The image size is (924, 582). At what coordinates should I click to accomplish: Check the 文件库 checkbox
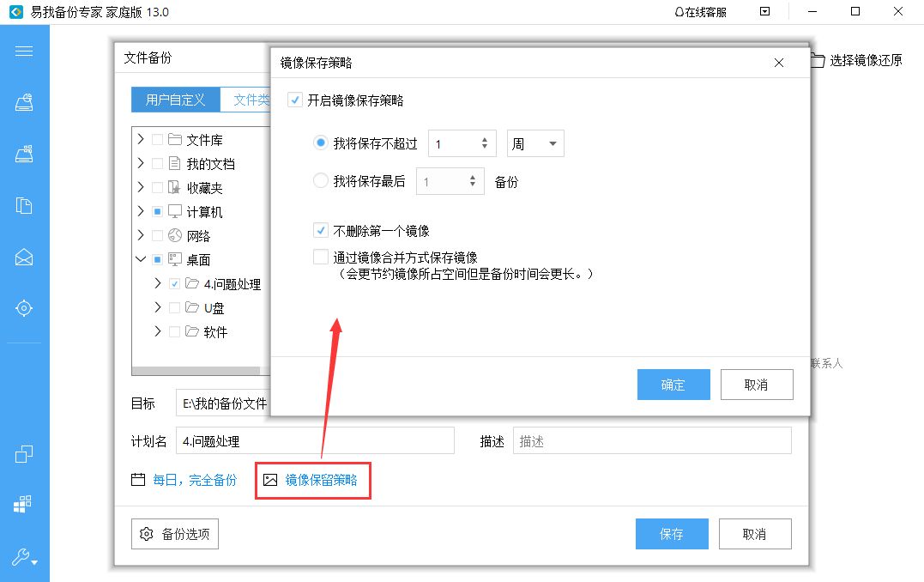[157, 140]
